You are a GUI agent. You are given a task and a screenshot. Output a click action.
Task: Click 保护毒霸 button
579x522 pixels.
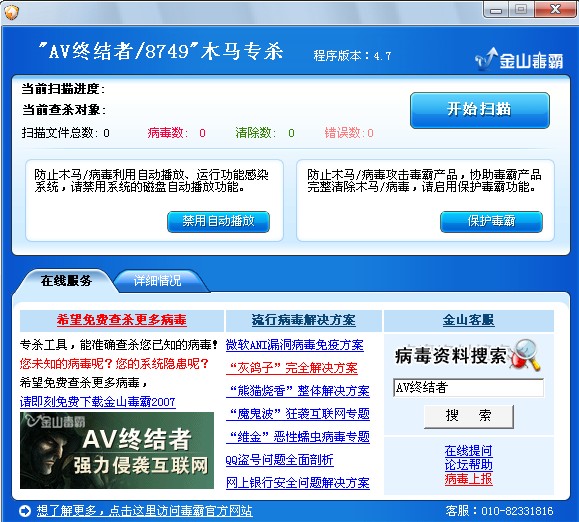[x=491, y=221]
